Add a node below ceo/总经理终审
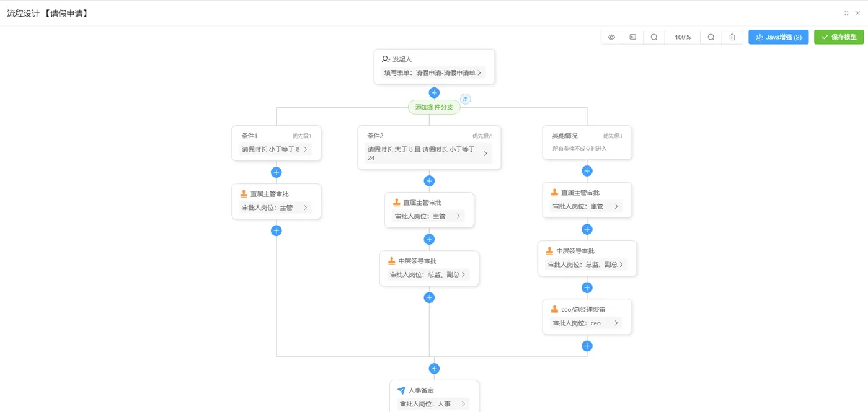 pyautogui.click(x=587, y=346)
